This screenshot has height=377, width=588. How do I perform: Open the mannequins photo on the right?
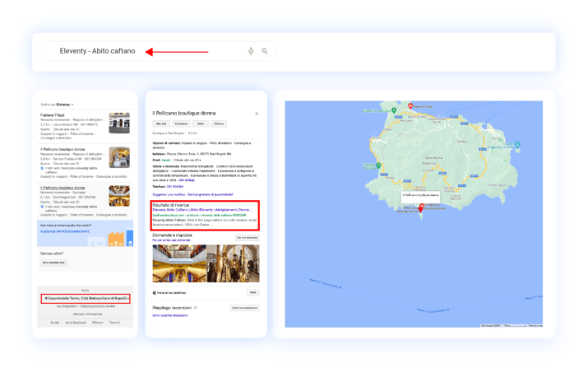[x=233, y=263]
